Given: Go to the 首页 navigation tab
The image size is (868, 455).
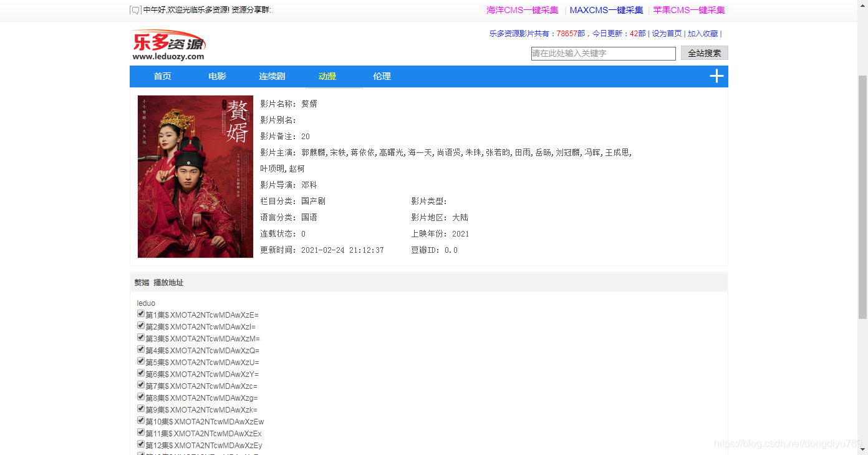Looking at the screenshot, I should (x=163, y=76).
